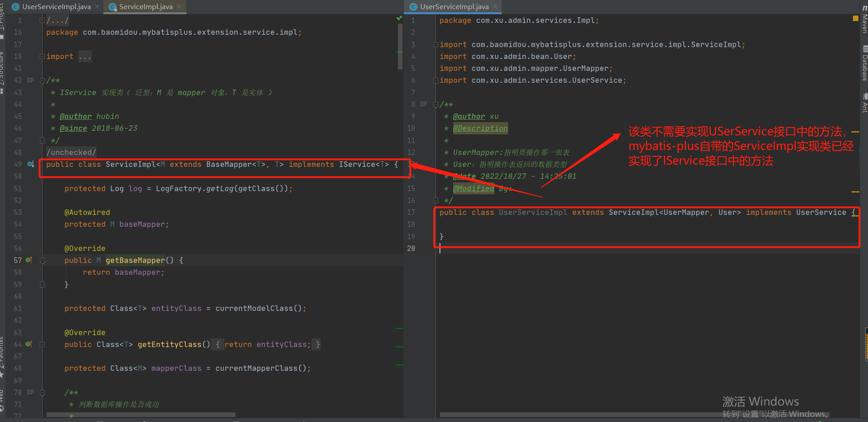The width and height of the screenshot is (868, 422).
Task: Close the left UserServiceImpl.java tab
Action: coord(96,7)
